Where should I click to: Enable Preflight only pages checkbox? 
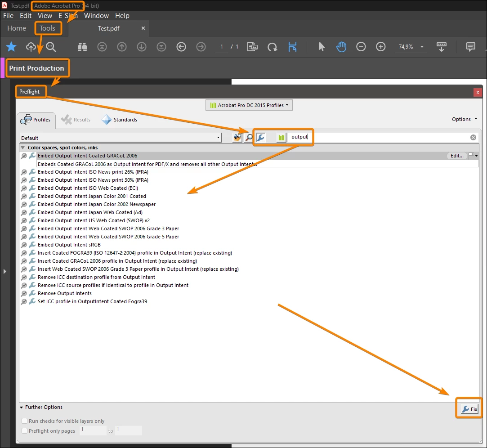click(x=25, y=431)
